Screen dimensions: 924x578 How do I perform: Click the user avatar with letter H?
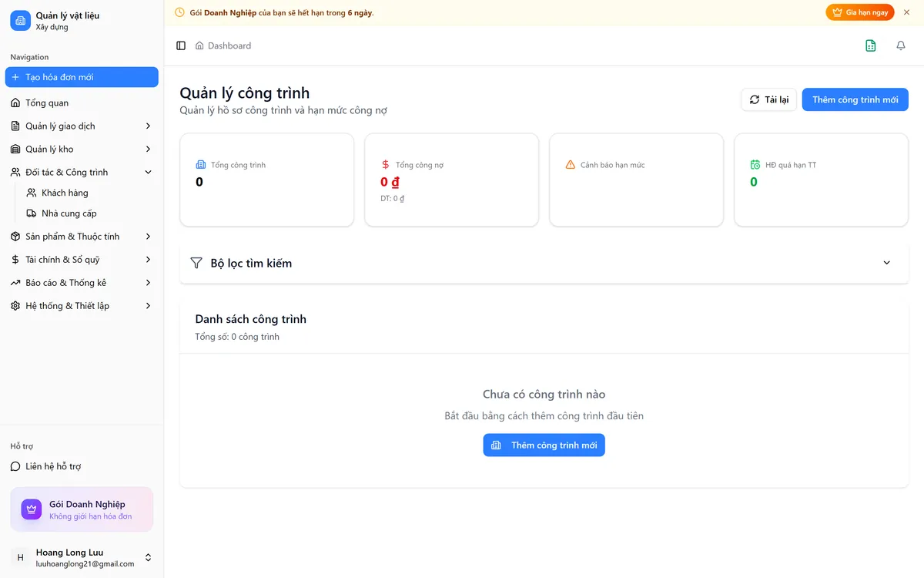point(20,557)
